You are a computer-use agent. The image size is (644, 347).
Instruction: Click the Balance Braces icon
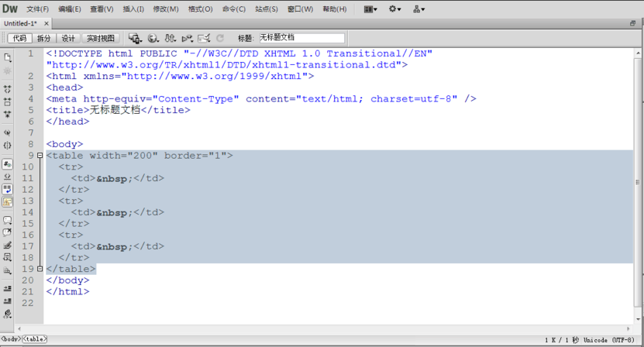[8, 146]
